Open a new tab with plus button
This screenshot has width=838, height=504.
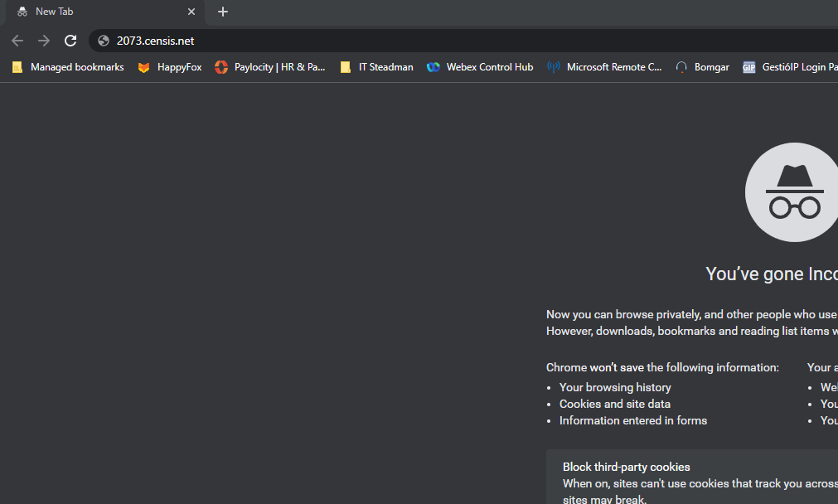tap(223, 12)
